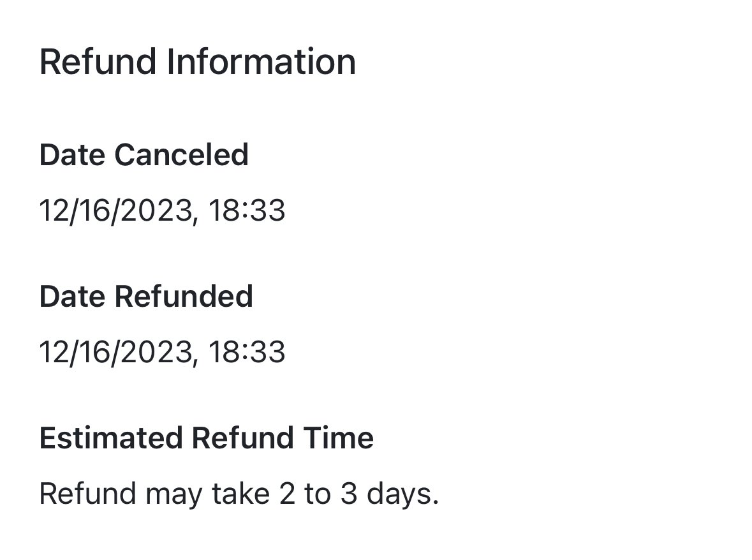Select the Date Canceled label

tap(144, 155)
